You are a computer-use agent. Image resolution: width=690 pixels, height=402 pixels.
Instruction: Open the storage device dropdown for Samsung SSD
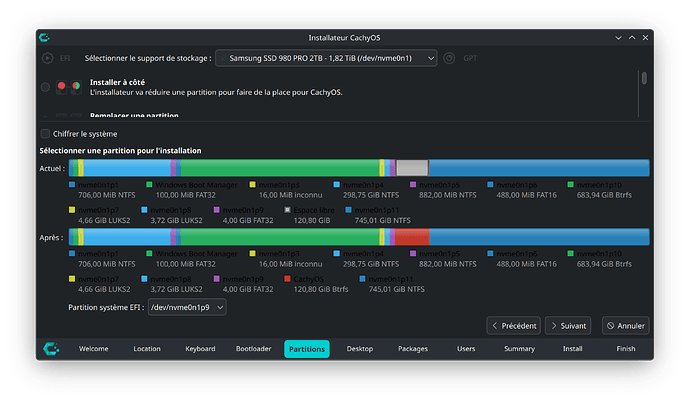click(327, 59)
